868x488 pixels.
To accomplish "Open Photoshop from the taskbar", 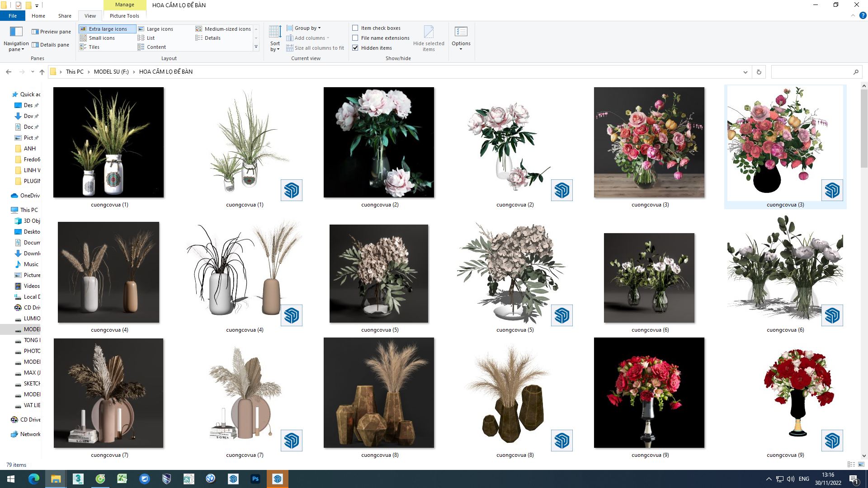I will coord(255,479).
